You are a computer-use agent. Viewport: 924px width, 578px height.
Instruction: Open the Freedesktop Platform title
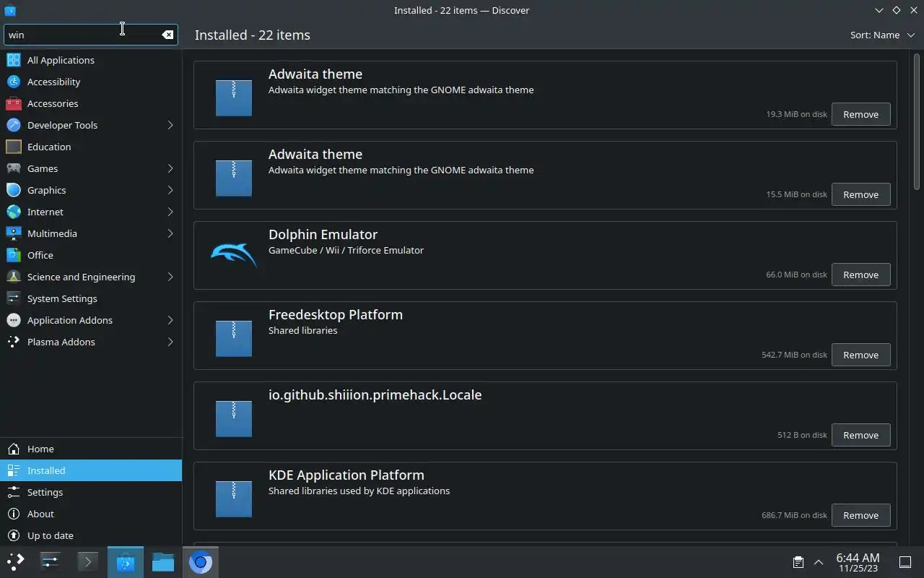336,314
